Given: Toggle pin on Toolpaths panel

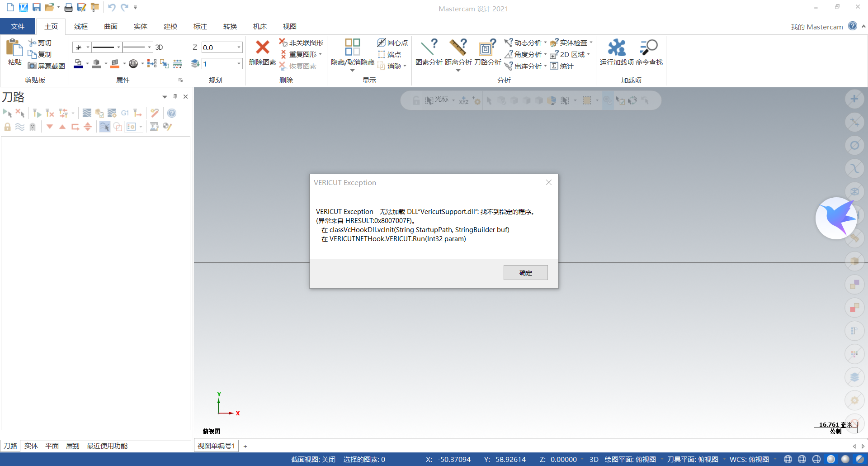Looking at the screenshot, I should click(x=175, y=96).
